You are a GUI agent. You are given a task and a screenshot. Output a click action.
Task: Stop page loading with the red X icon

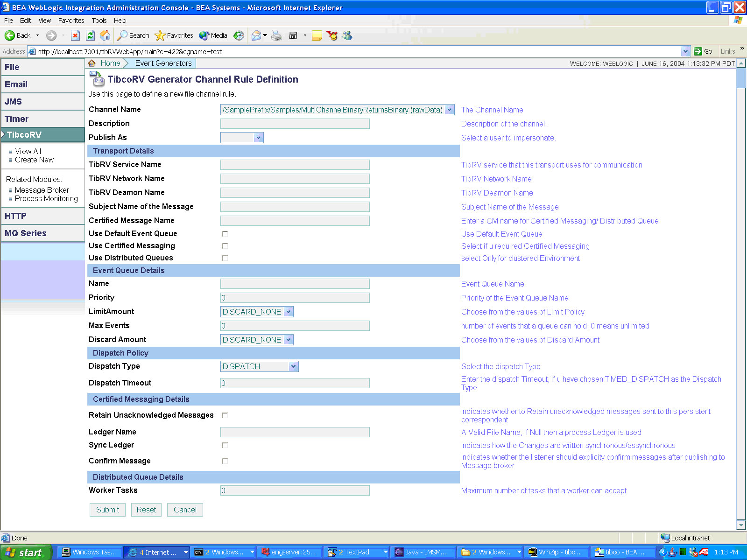(75, 35)
